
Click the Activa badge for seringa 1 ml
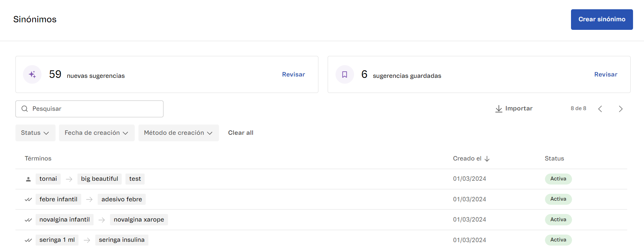pyautogui.click(x=558, y=240)
